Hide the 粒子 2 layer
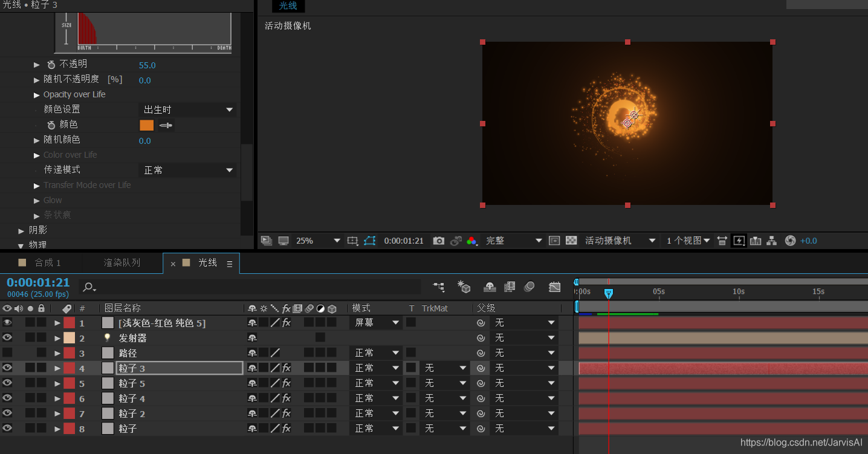Screen dimensions: 868x454 click(x=7, y=413)
